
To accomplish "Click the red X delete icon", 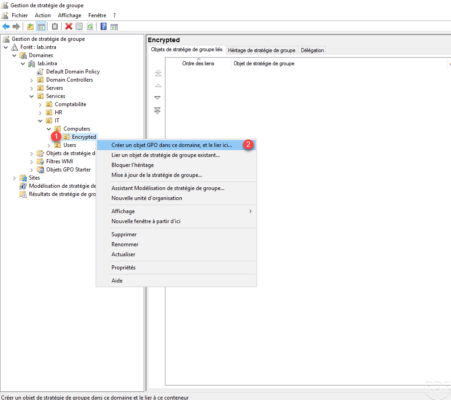I will pos(69,26).
